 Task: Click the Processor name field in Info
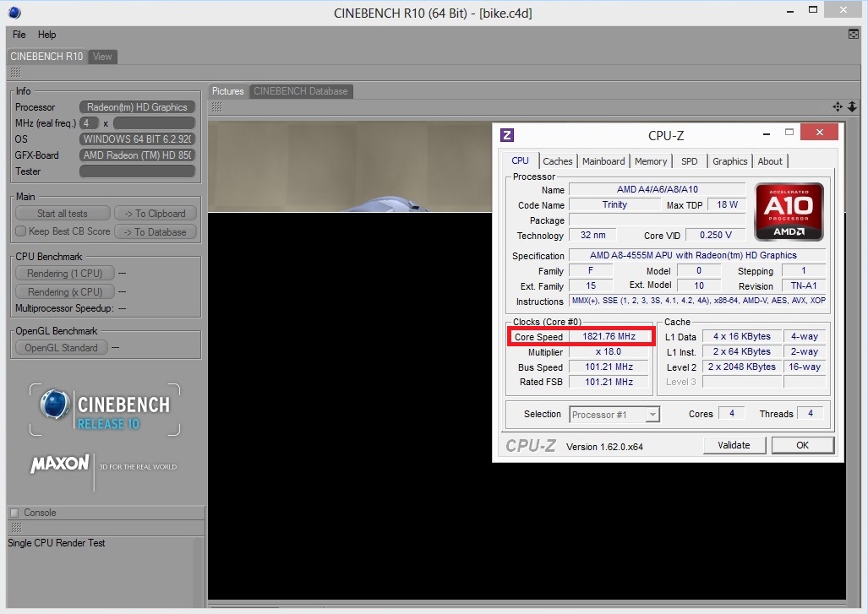click(x=137, y=106)
